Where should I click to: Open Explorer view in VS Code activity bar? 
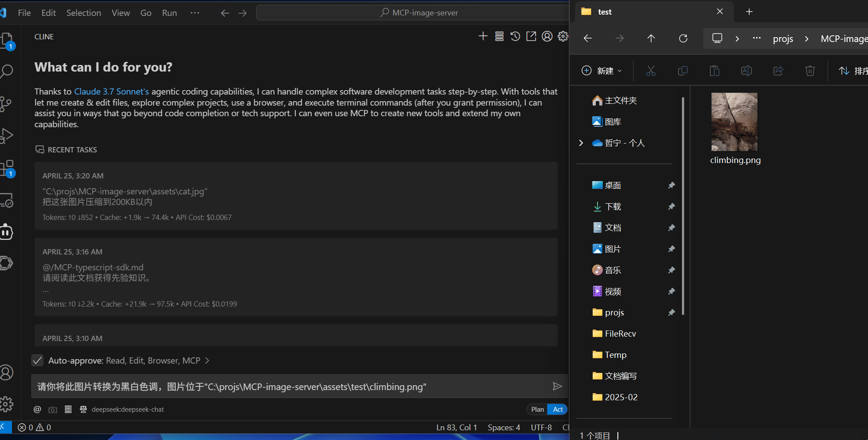coord(6,41)
